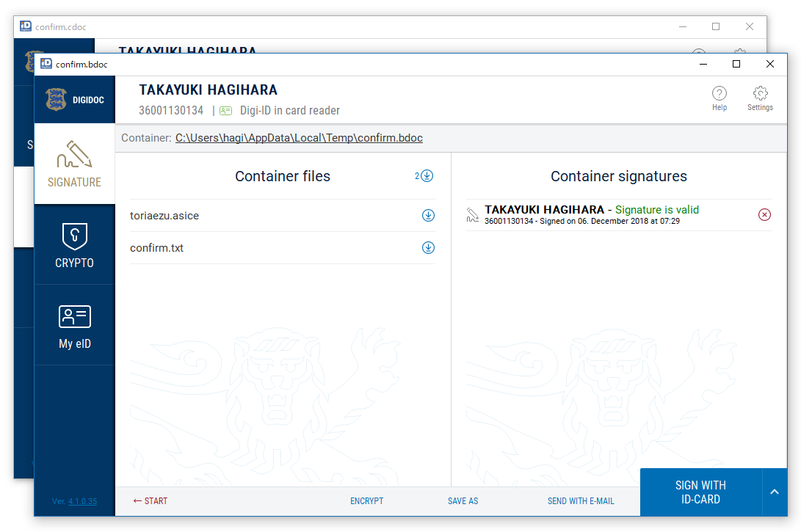Expand signing options arrow next to Sign button
This screenshot has width=801, height=532.
[x=774, y=492]
